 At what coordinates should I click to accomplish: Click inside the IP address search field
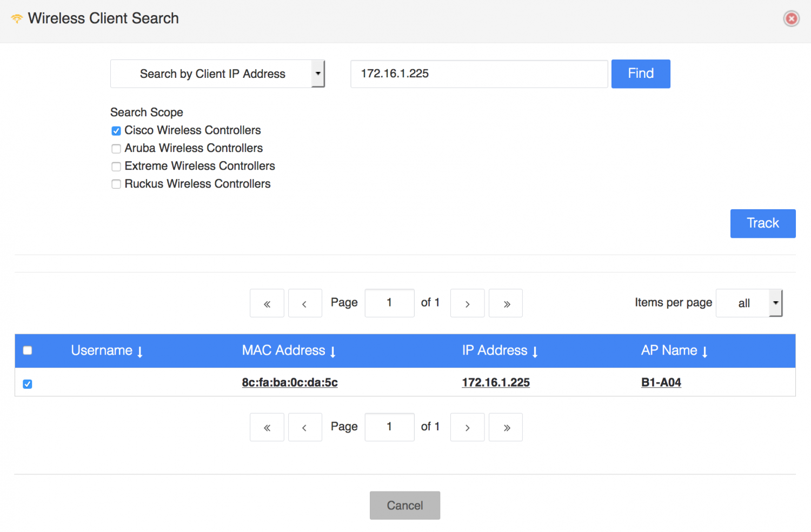(x=478, y=74)
